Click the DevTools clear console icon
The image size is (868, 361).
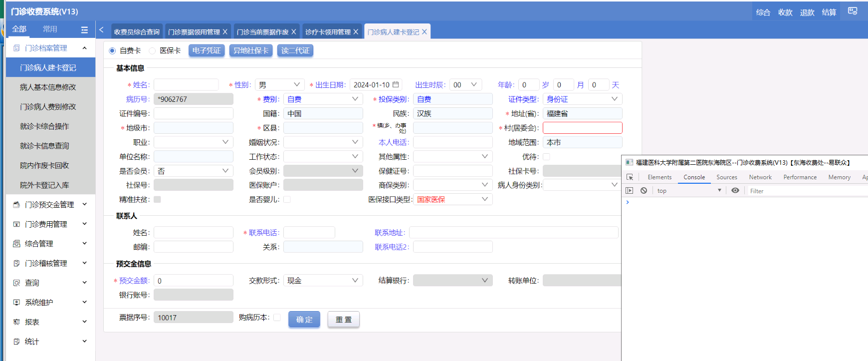644,191
